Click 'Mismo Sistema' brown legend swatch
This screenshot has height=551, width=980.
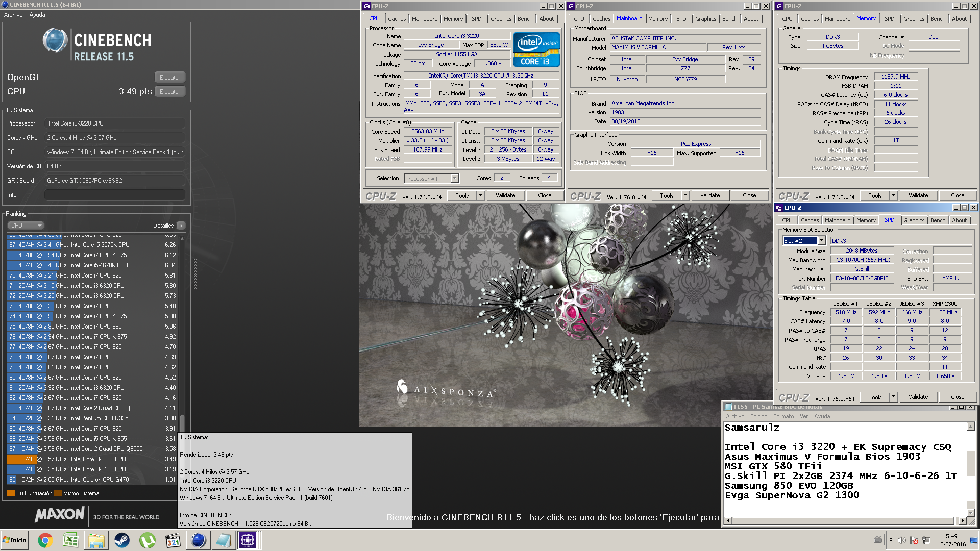pos(58,493)
